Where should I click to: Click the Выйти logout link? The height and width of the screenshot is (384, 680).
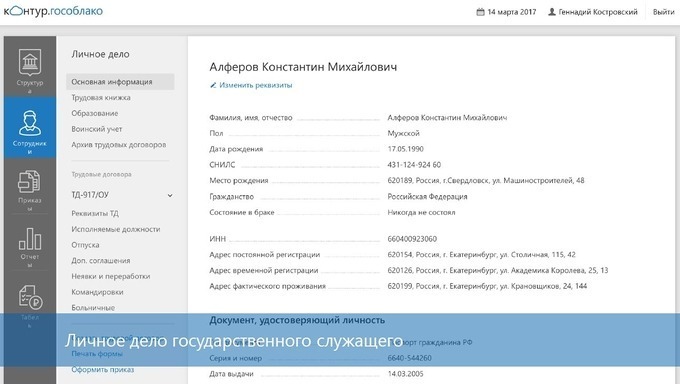[x=664, y=12]
